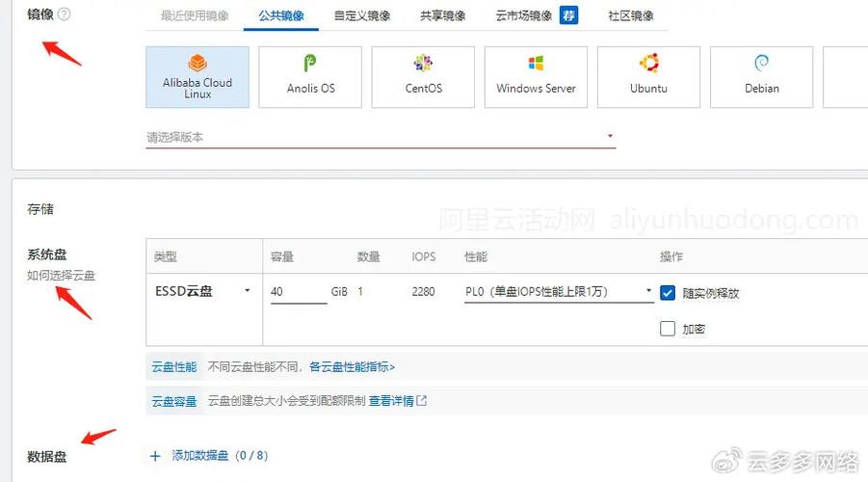Select the Alibaba Cloud Linux image

coord(197,77)
